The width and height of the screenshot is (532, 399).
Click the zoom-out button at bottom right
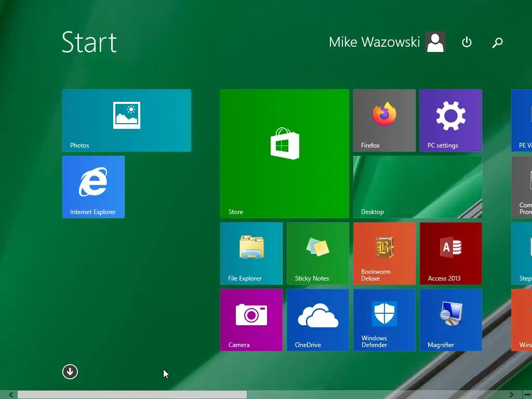coord(528,395)
